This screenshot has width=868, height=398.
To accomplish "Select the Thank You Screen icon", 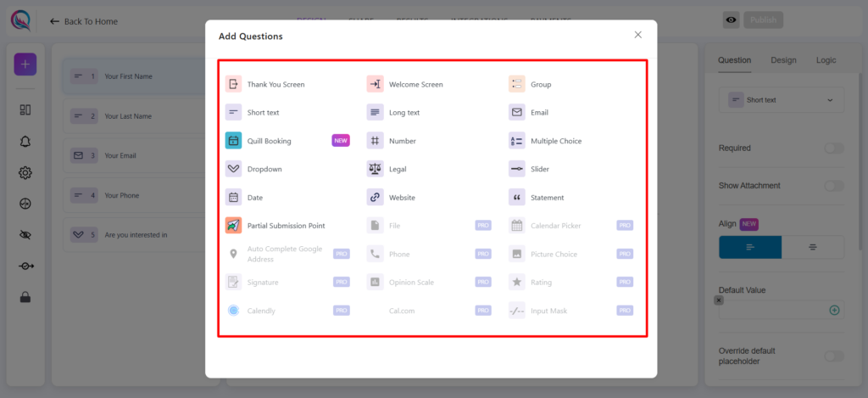I will point(234,84).
